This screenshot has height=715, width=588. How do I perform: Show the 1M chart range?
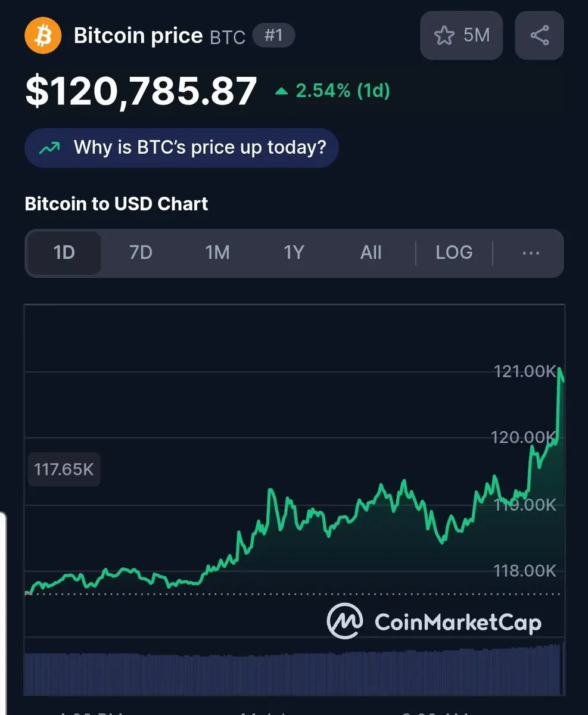(x=217, y=253)
